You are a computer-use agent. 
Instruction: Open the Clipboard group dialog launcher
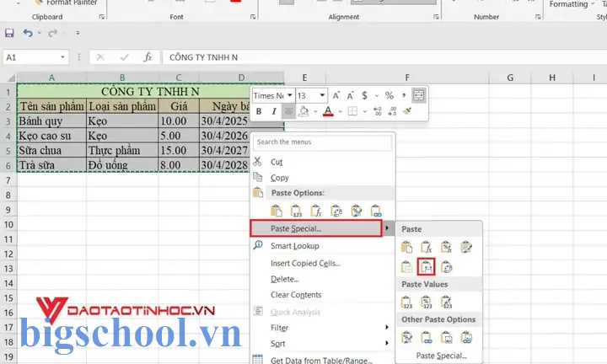tap(101, 17)
